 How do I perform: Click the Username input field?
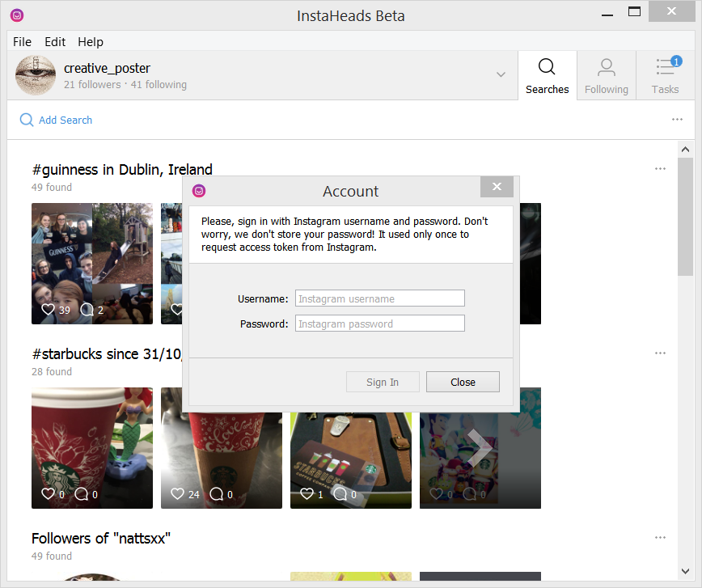[x=379, y=298]
